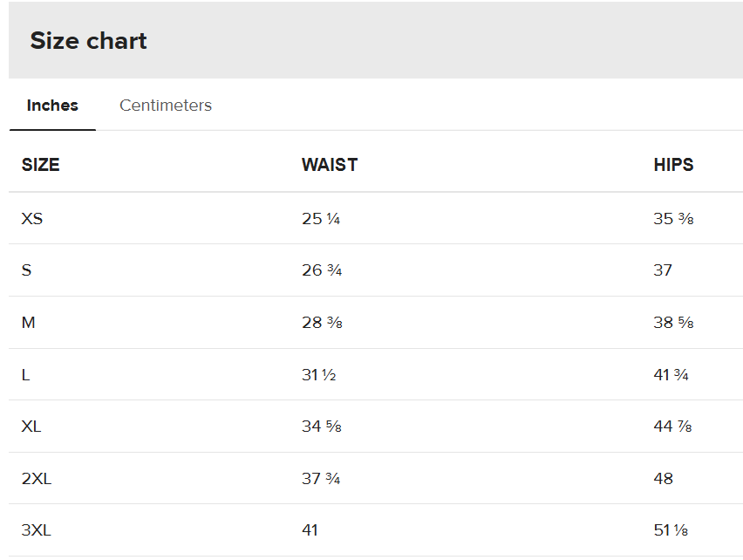This screenshot has width=743, height=560.
Task: Click the WAIST column header
Action: (330, 165)
